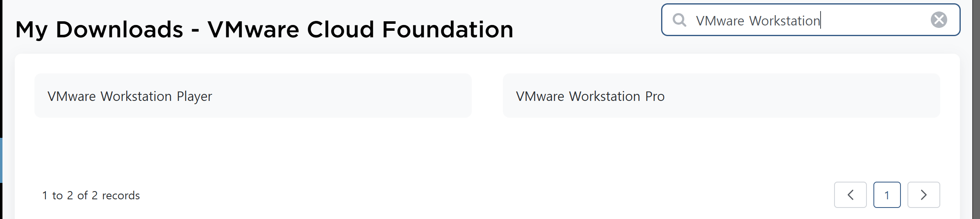Click the vertical scrollbar on the right edge
This screenshot has height=219, width=980.
[x=976, y=109]
